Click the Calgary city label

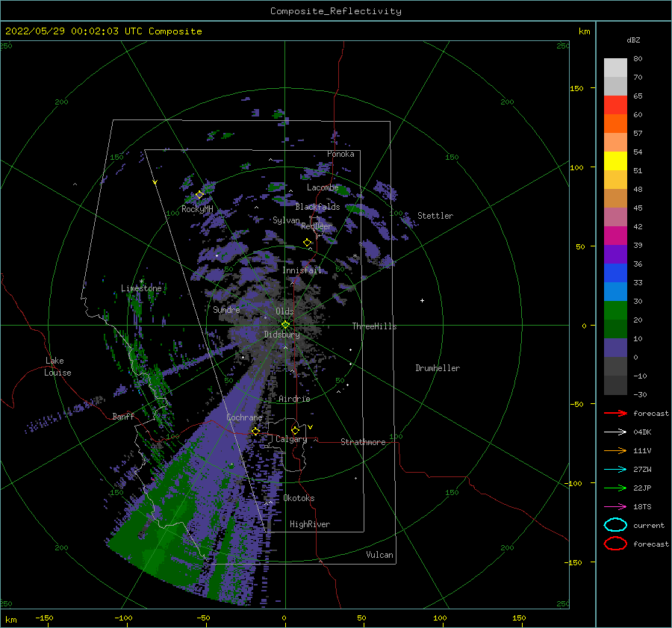(x=291, y=439)
